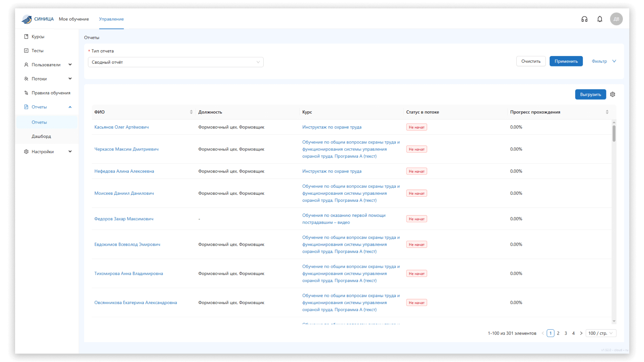The image size is (644, 362).
Task: Click the headphones support icon
Action: click(584, 19)
